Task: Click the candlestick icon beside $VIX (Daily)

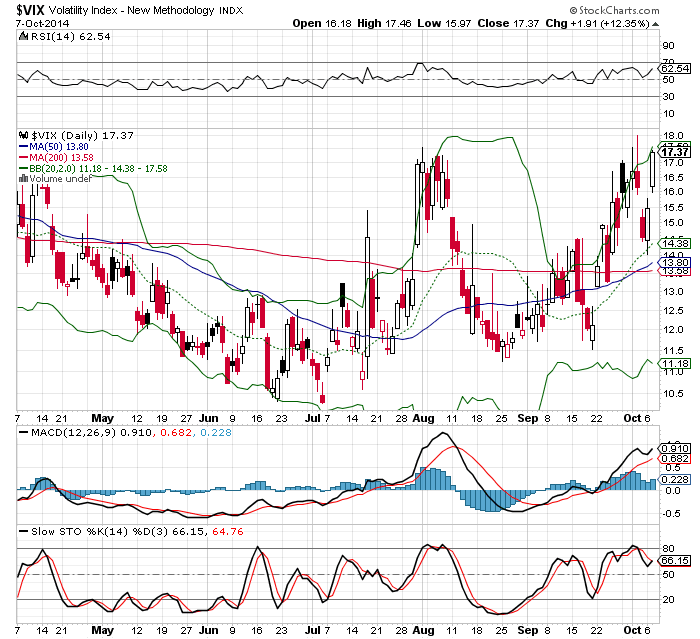Action: pos(23,135)
